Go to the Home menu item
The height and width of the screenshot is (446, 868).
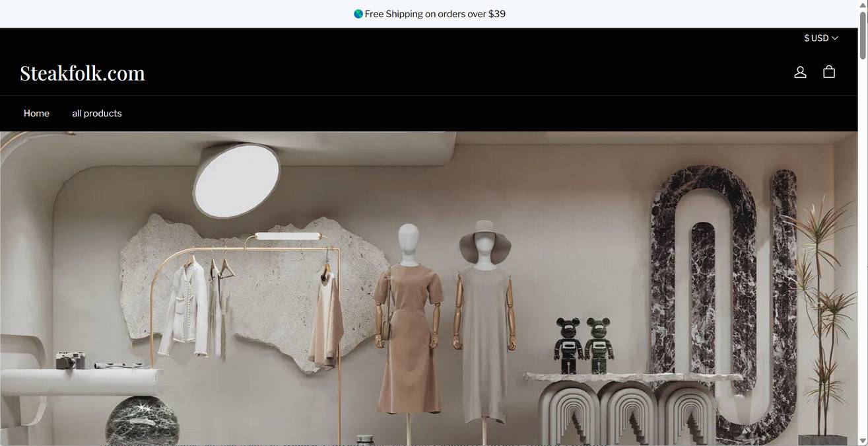pos(36,114)
